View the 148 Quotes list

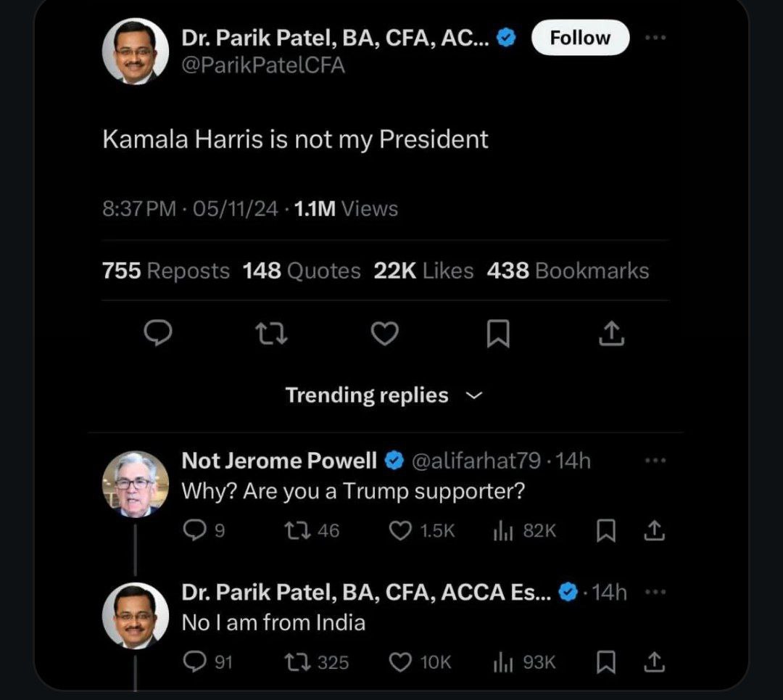point(302,271)
